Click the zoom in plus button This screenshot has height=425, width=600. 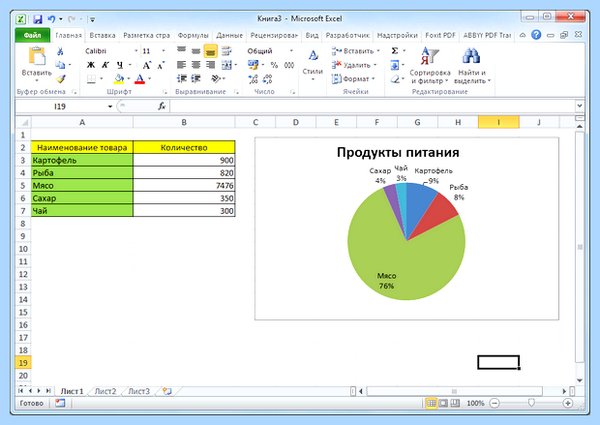568,403
